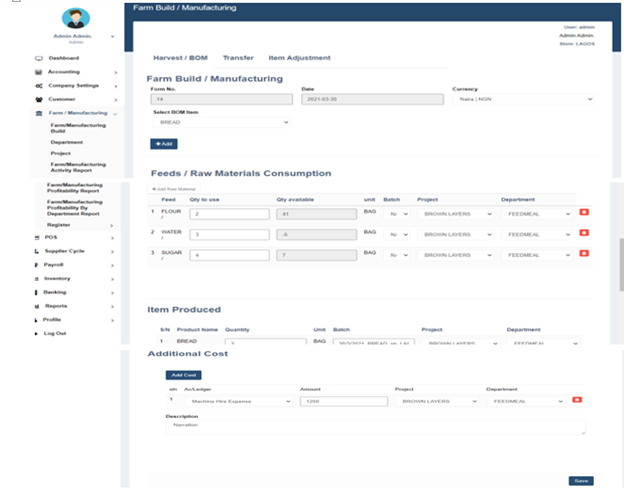Viewport: 624px width, 497px height.
Task: Open Additional Cost Project dropdown
Action: click(x=437, y=401)
